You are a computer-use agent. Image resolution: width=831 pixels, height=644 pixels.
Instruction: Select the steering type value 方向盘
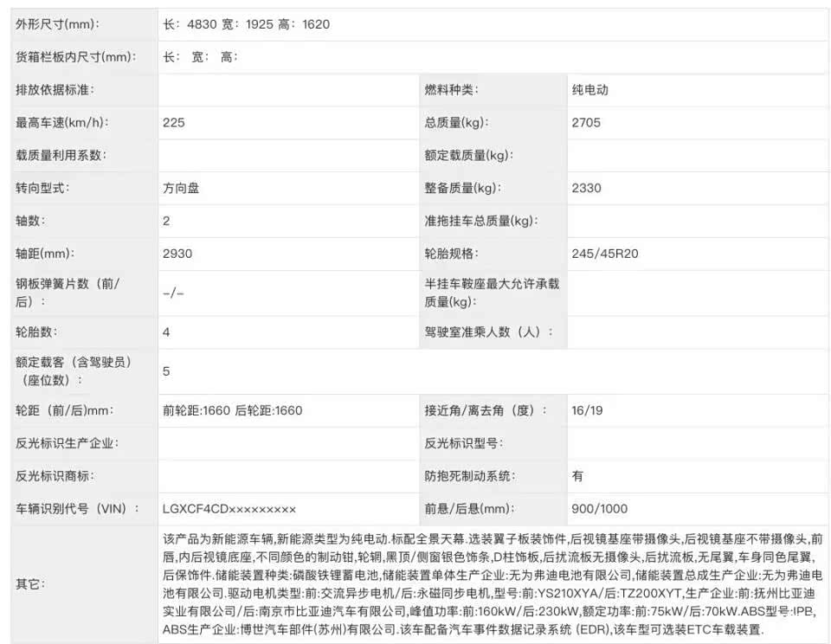pos(181,188)
